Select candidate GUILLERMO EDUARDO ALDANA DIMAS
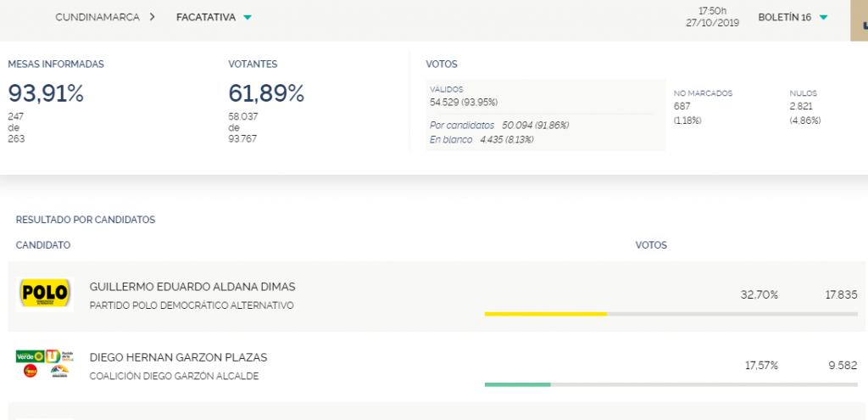Image resolution: width=868 pixels, height=420 pixels. click(x=192, y=287)
